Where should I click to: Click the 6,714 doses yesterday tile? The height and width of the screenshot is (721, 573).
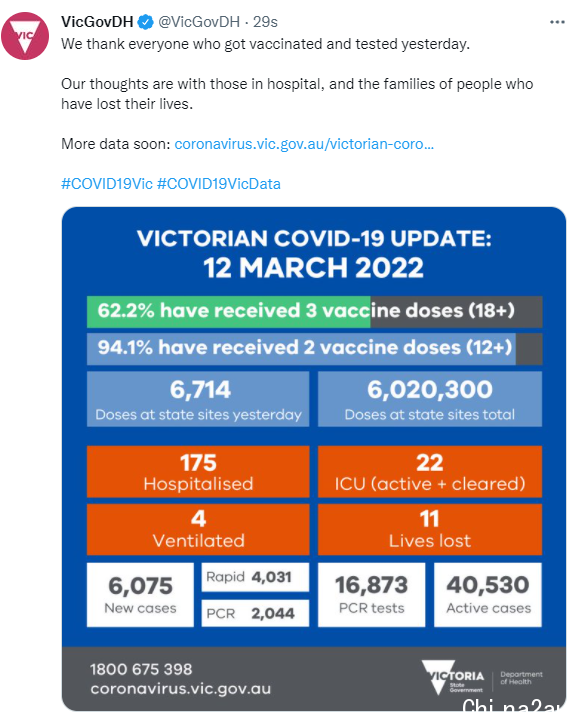click(x=198, y=399)
